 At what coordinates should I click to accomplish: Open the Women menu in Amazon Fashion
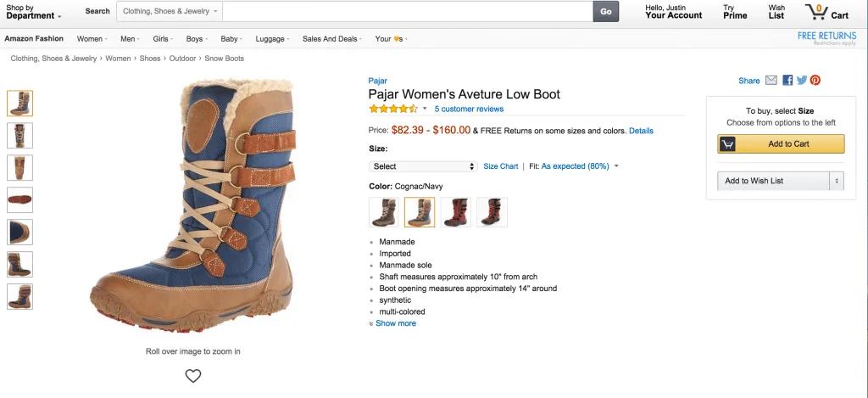[92, 39]
